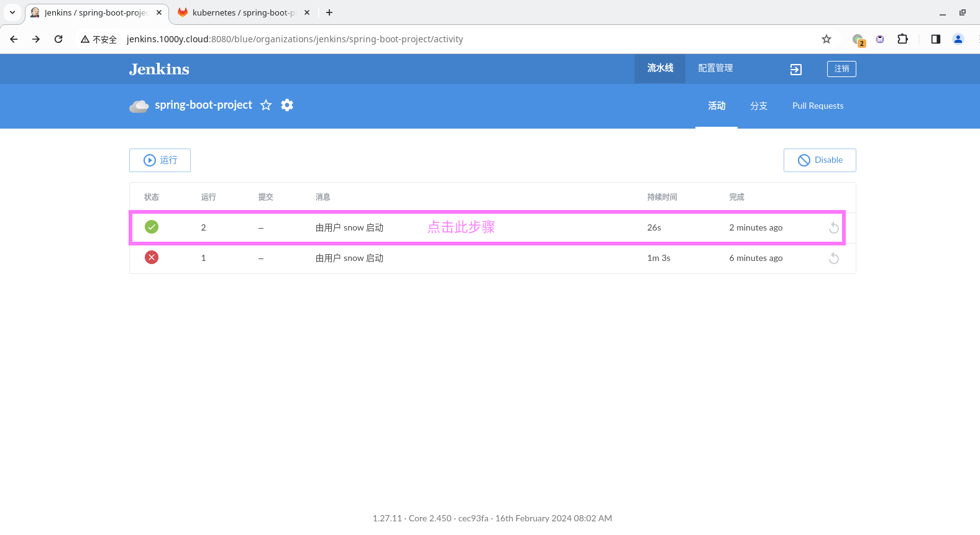This screenshot has width=980, height=535.
Task: Click the 完成 column header
Action: coord(736,197)
